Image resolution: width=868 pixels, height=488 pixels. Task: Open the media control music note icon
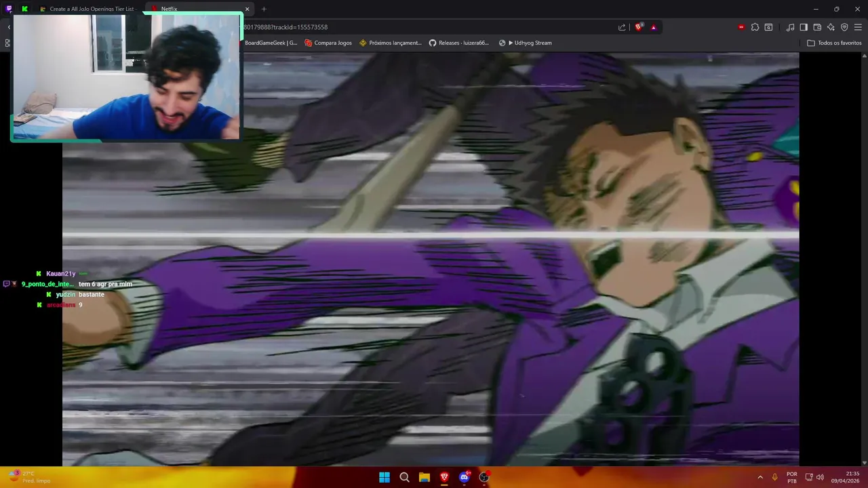[790, 27]
